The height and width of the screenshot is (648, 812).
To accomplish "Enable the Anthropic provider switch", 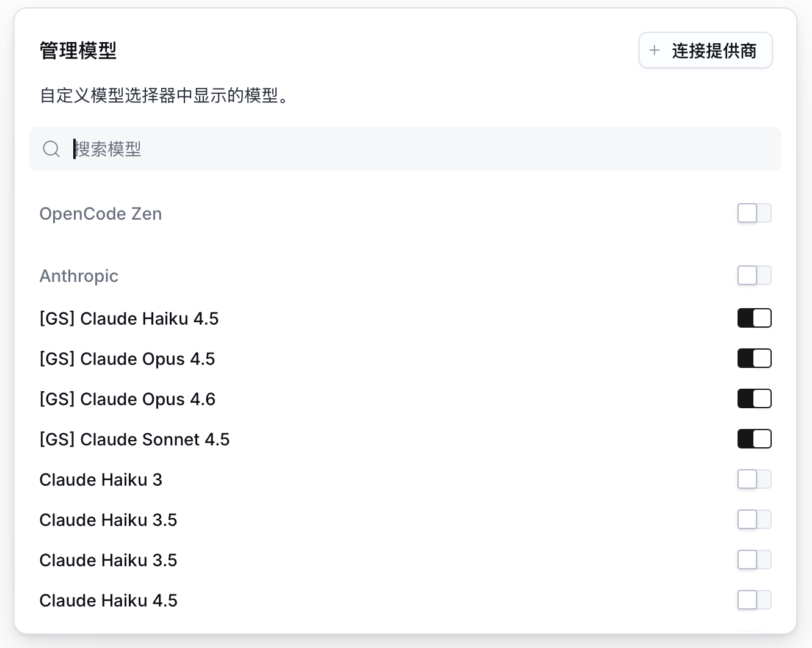I will click(x=754, y=276).
